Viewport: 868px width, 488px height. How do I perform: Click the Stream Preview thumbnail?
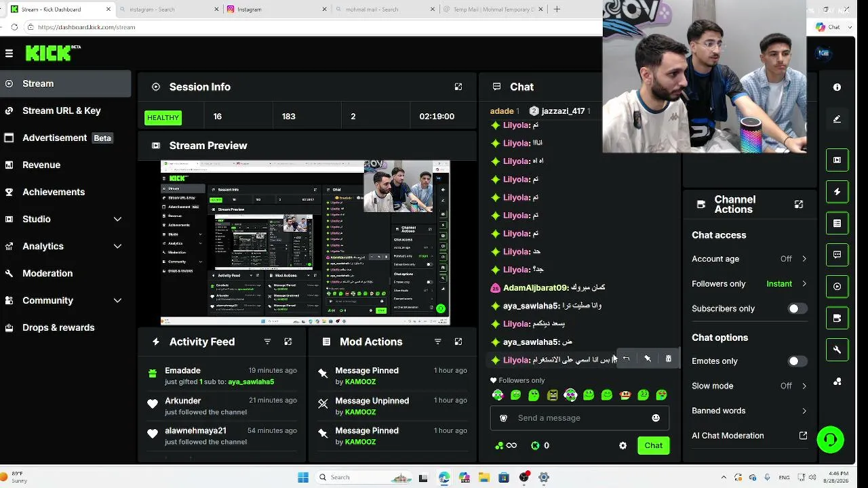tap(305, 243)
